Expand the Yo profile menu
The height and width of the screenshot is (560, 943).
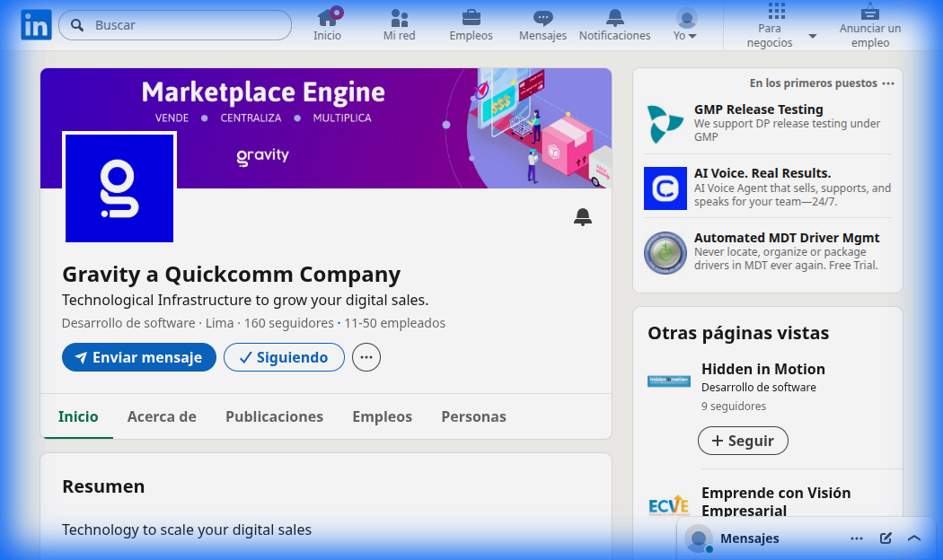685,24
